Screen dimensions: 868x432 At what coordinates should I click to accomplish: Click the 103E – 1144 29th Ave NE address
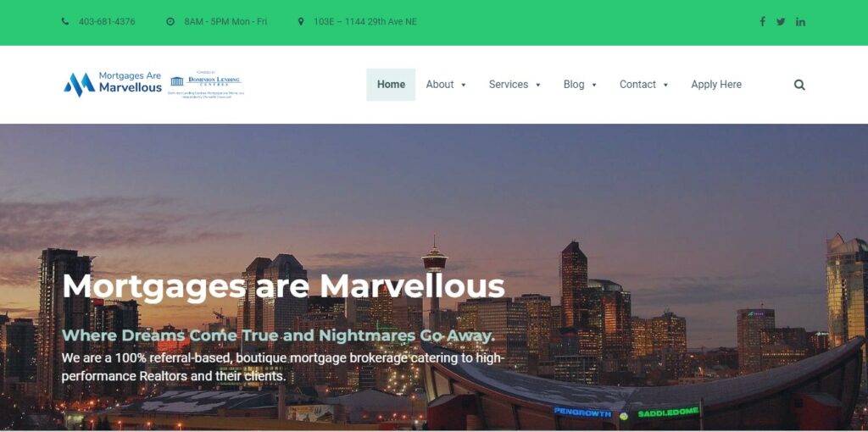coord(365,21)
